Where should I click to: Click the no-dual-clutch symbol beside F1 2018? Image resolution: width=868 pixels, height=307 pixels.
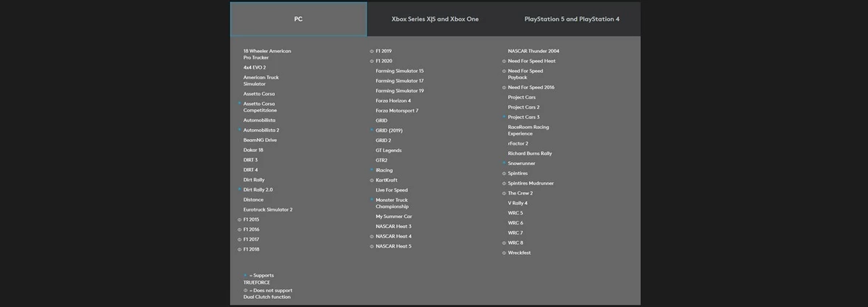pos(239,249)
